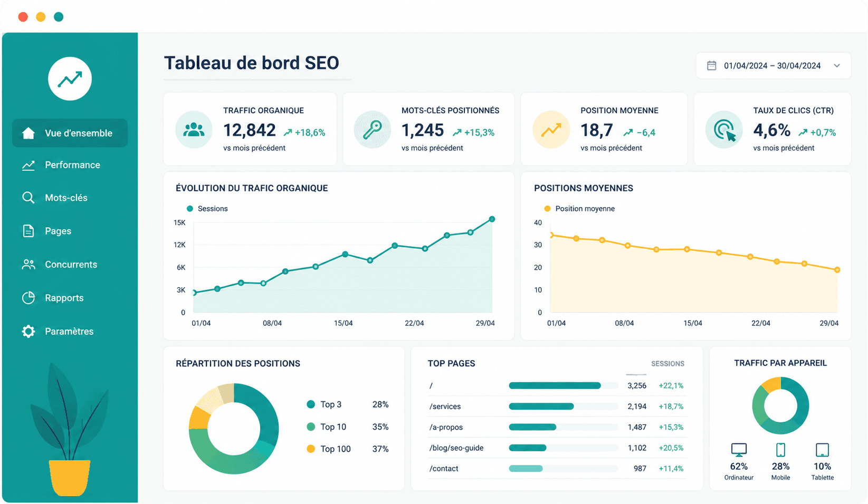Click the document icon beside Pages
868x504 pixels.
click(x=28, y=231)
